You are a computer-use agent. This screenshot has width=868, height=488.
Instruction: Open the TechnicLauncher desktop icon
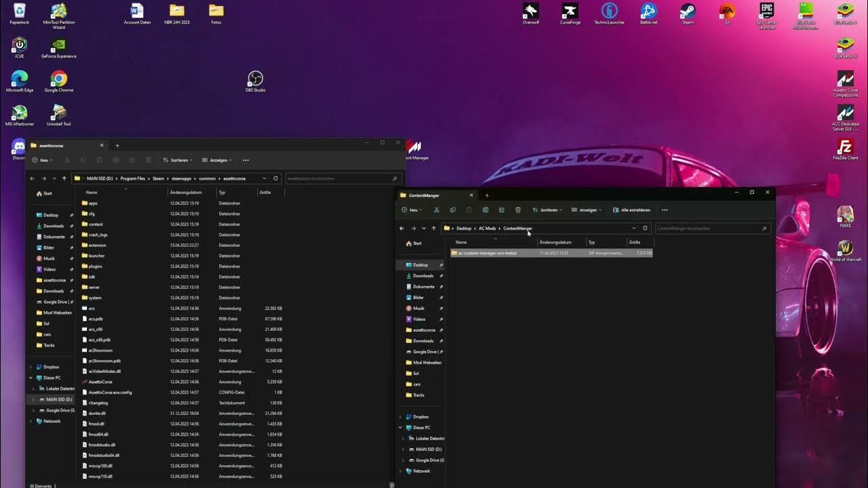coord(609,14)
